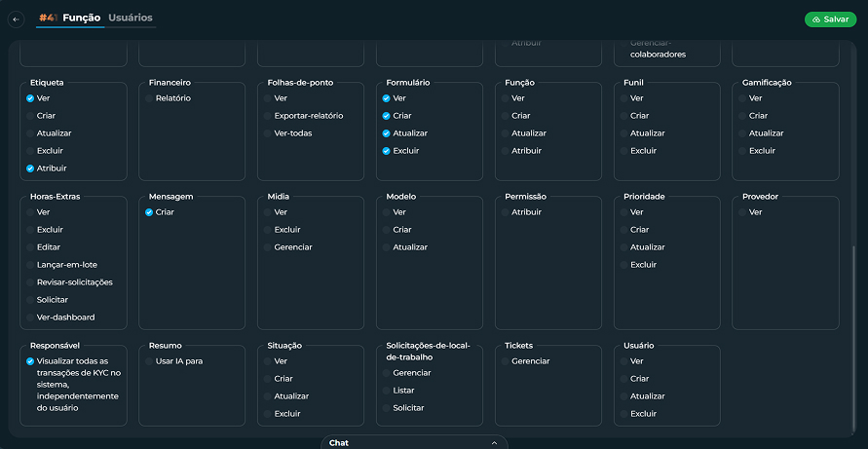Enable Resumo Usar IA para permission

149,361
